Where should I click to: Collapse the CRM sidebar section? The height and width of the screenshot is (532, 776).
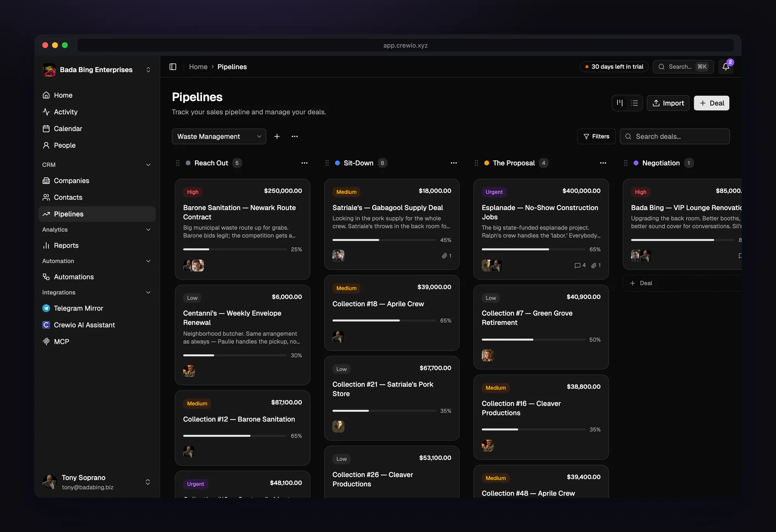coord(148,165)
